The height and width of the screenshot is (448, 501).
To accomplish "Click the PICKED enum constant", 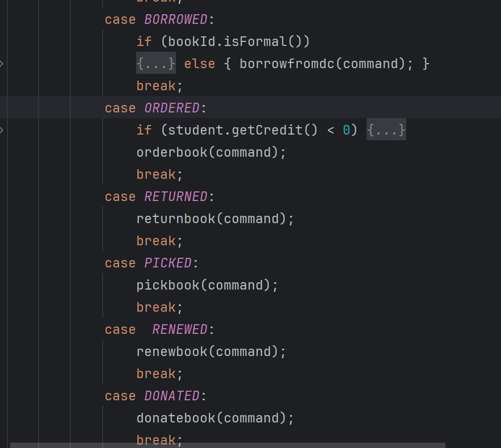I will pos(168,263).
